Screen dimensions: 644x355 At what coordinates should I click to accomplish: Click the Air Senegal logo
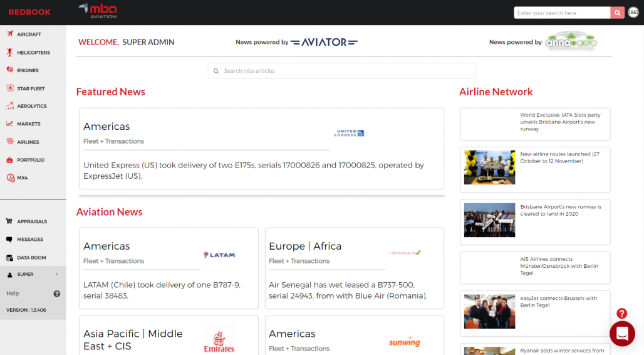[x=405, y=253]
